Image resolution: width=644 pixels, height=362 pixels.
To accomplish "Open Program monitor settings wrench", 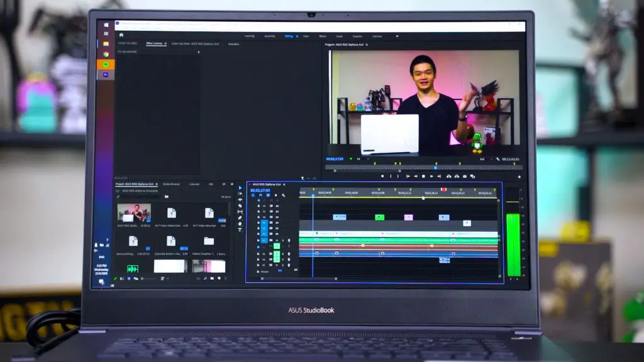I will [498, 159].
